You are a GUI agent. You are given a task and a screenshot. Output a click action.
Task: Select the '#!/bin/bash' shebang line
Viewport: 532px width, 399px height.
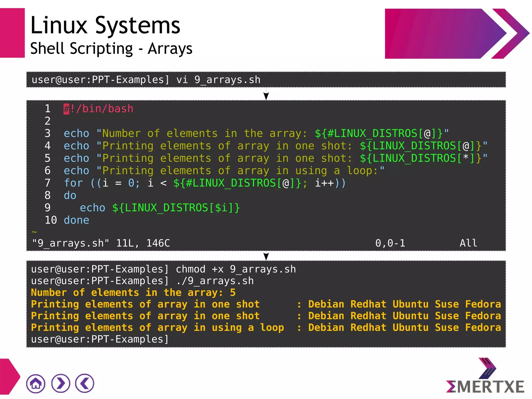(98, 109)
